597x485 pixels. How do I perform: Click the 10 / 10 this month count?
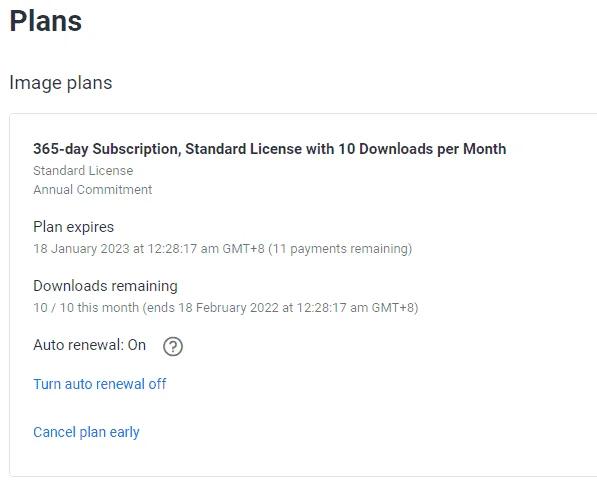[86, 308]
